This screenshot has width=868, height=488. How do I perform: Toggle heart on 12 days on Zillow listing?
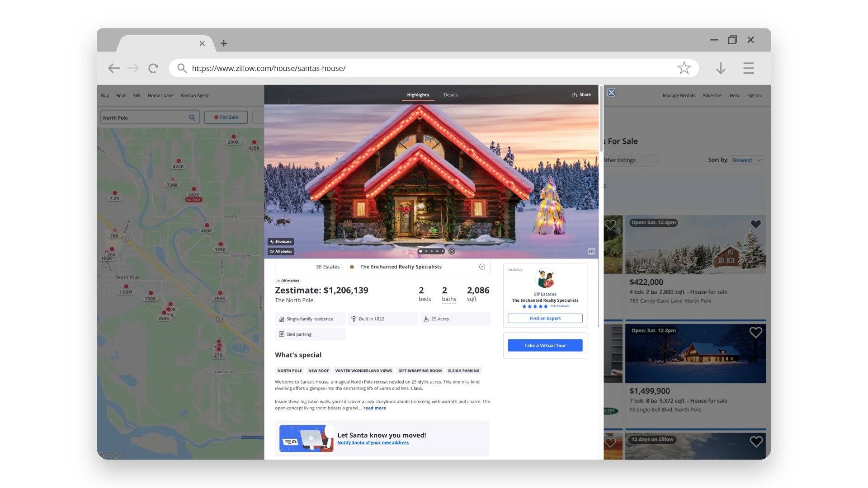coord(755,441)
